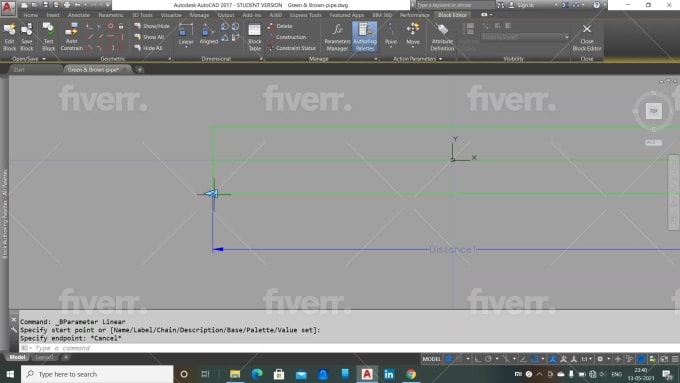Select the Block Editor ribbon tab
The height and width of the screenshot is (383, 680).
[452, 15]
